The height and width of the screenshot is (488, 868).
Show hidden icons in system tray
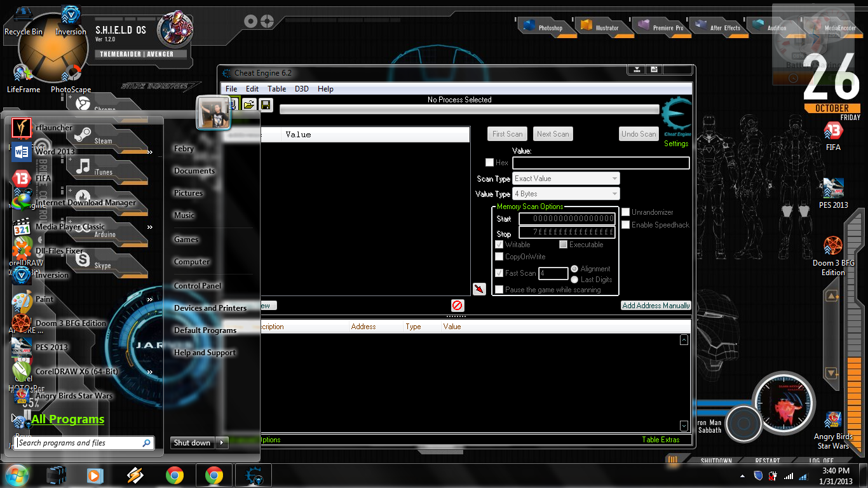[743, 476]
